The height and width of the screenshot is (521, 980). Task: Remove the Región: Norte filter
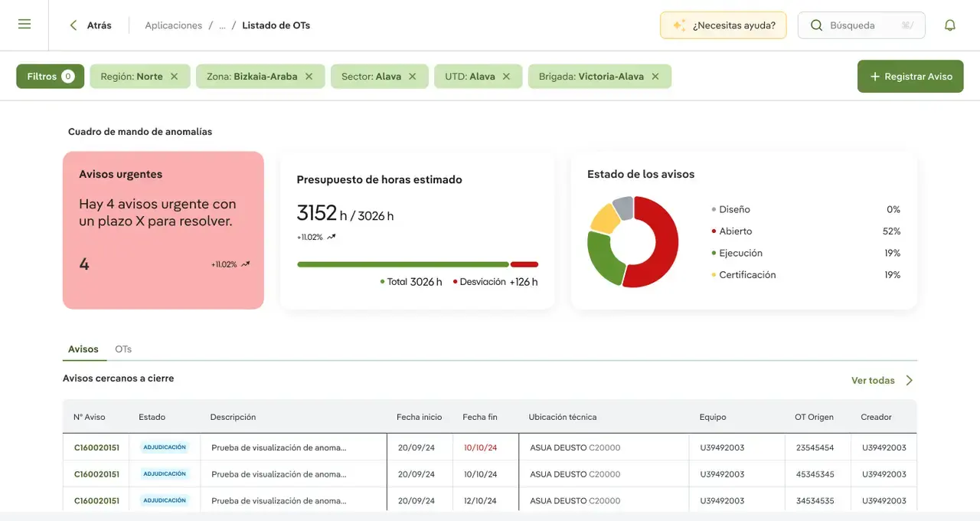[175, 77]
